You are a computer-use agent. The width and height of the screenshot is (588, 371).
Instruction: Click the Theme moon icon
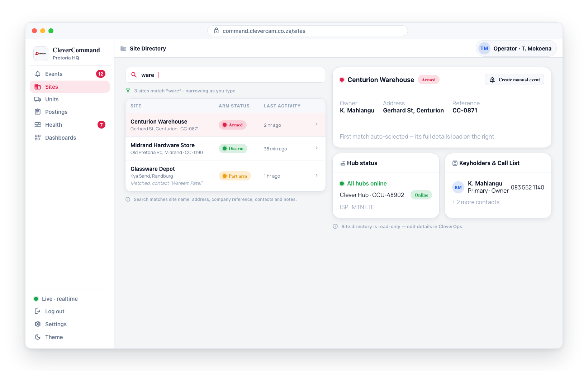[38, 337]
